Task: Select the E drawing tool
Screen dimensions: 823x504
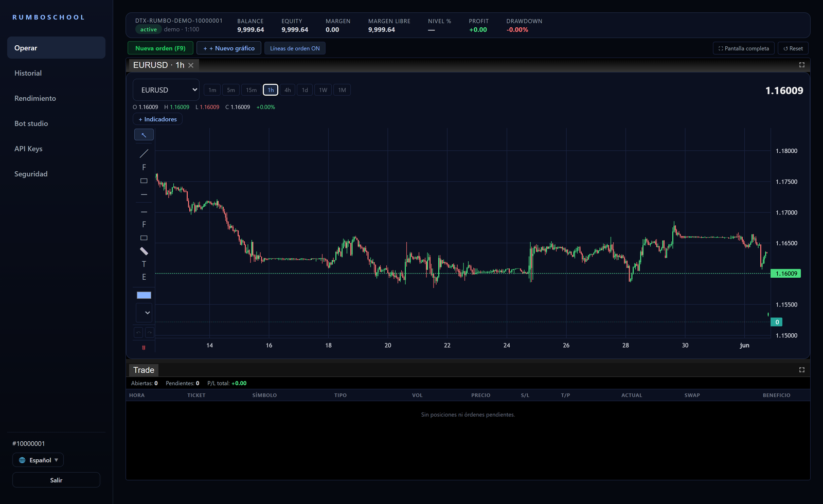Action: pos(144,277)
